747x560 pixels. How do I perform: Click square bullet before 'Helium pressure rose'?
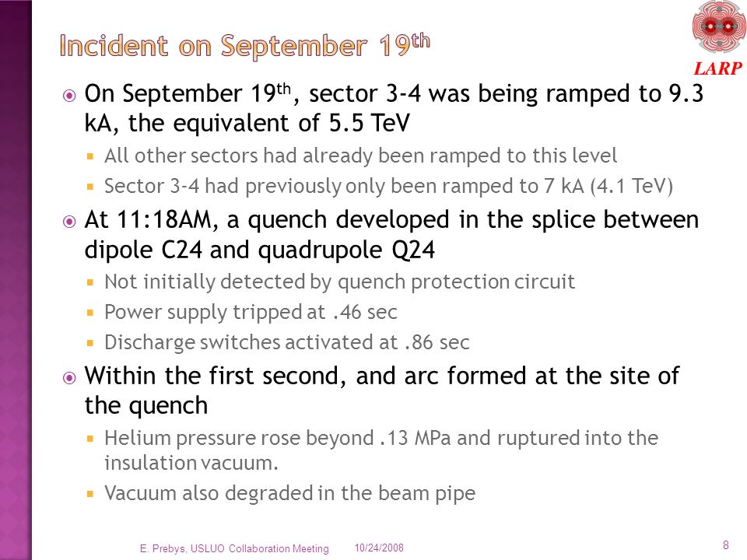coord(90,439)
